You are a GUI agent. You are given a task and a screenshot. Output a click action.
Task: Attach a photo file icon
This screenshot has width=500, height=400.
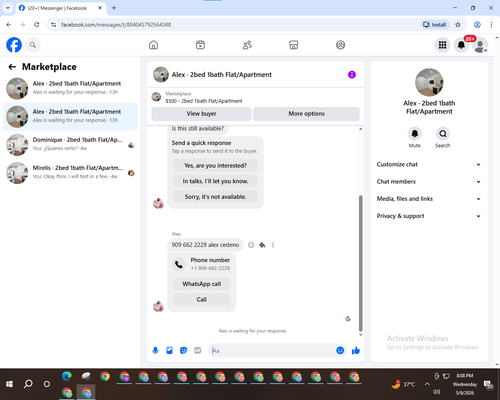(x=169, y=350)
